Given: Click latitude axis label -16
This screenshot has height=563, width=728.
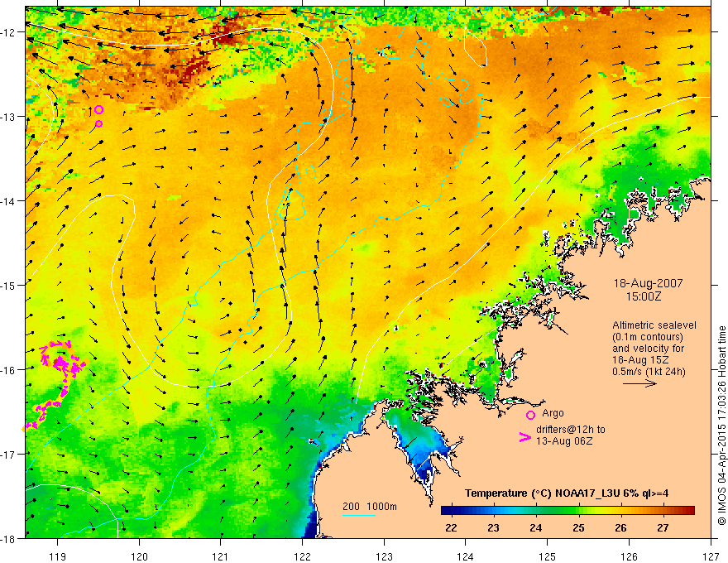Looking at the screenshot, I should pyautogui.click(x=9, y=370).
